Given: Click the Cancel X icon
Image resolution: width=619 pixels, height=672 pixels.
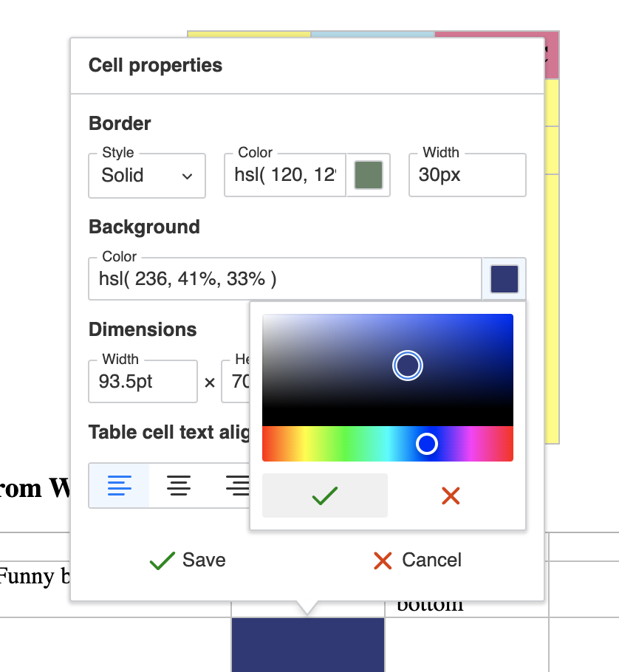Looking at the screenshot, I should point(382,560).
